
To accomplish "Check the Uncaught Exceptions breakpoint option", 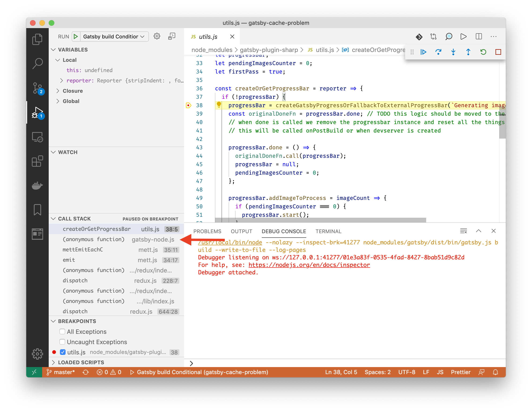I will tap(62, 342).
